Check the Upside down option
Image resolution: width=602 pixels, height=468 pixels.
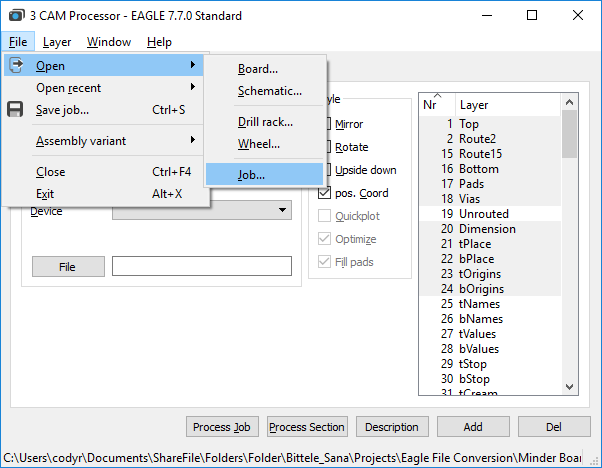326,170
